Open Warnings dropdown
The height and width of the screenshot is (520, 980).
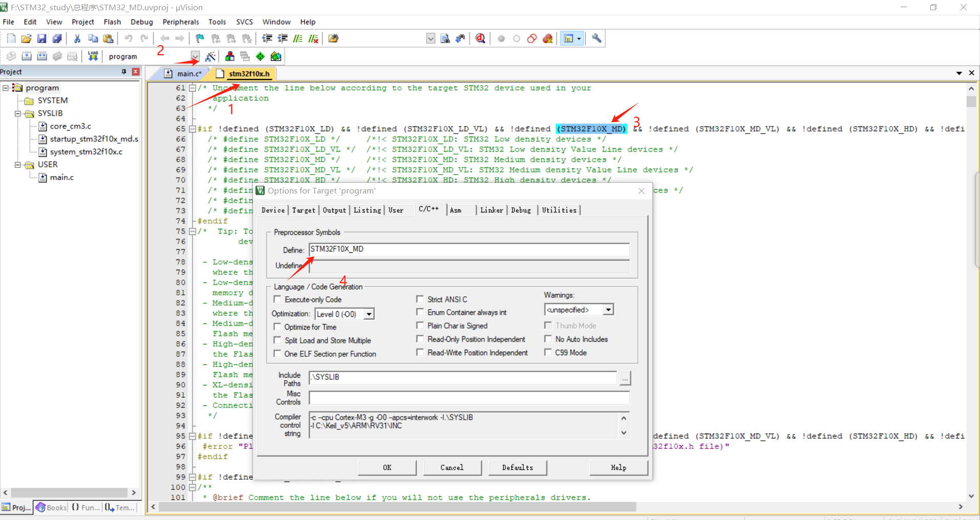point(608,310)
